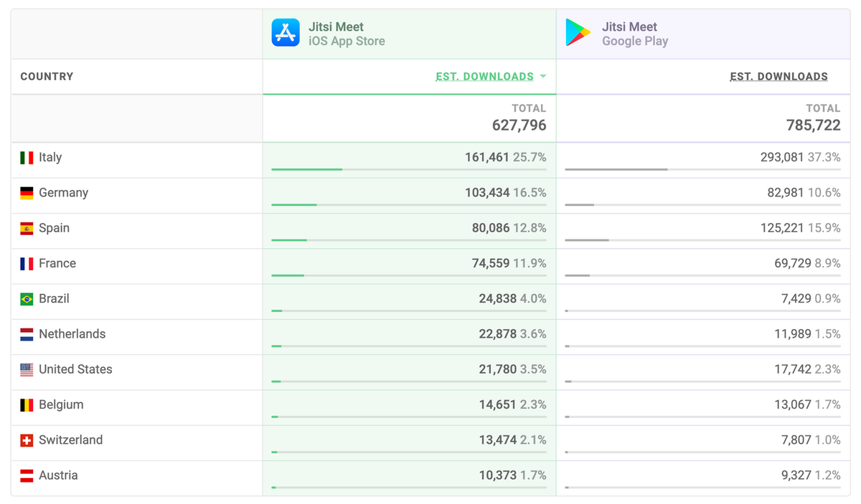
Task: Click Belgium iOS downloads 14,651
Action: click(x=498, y=404)
